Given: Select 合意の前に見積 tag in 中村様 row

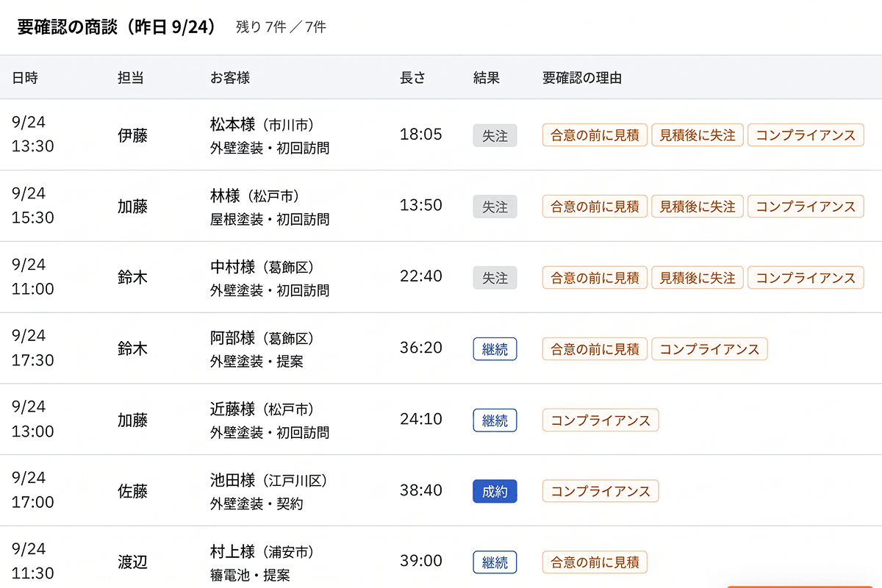Looking at the screenshot, I should (x=595, y=278).
